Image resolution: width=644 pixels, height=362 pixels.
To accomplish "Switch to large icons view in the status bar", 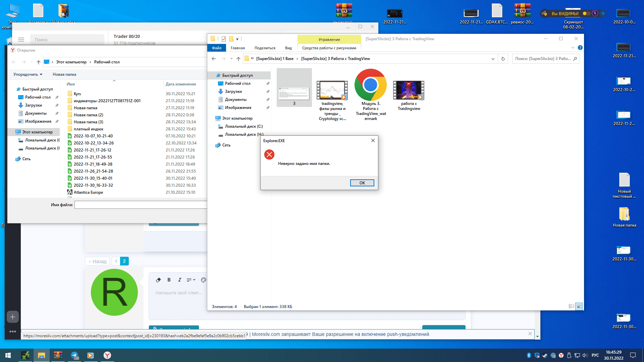I will pyautogui.click(x=579, y=306).
